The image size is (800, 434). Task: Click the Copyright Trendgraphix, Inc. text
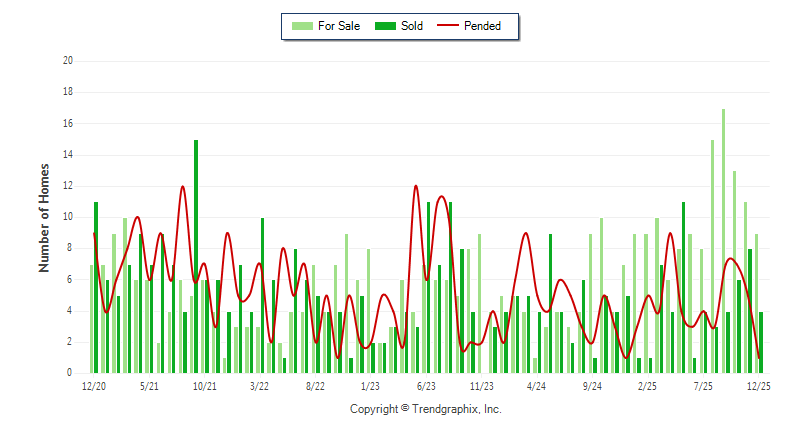(x=425, y=409)
